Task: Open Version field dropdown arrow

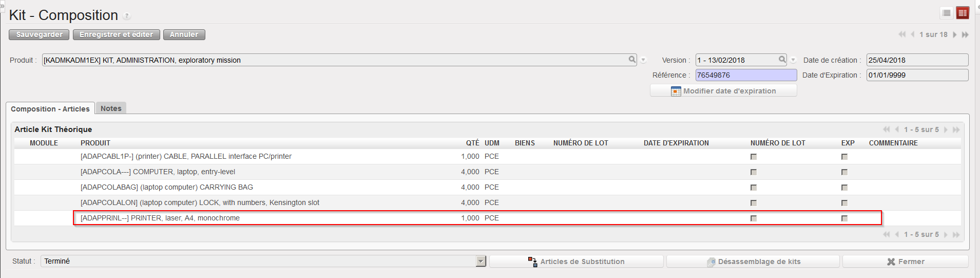Action: click(x=793, y=60)
